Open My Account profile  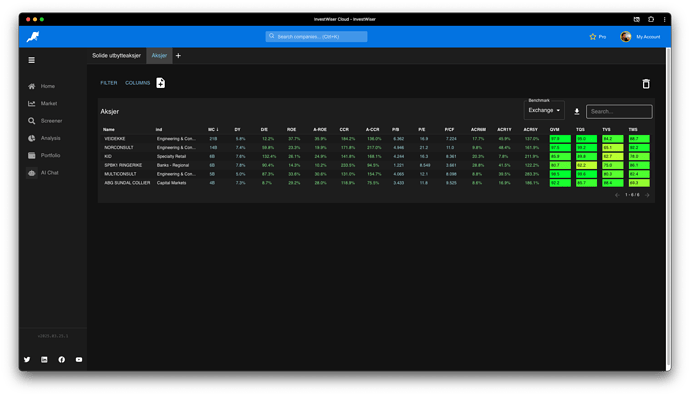click(640, 37)
